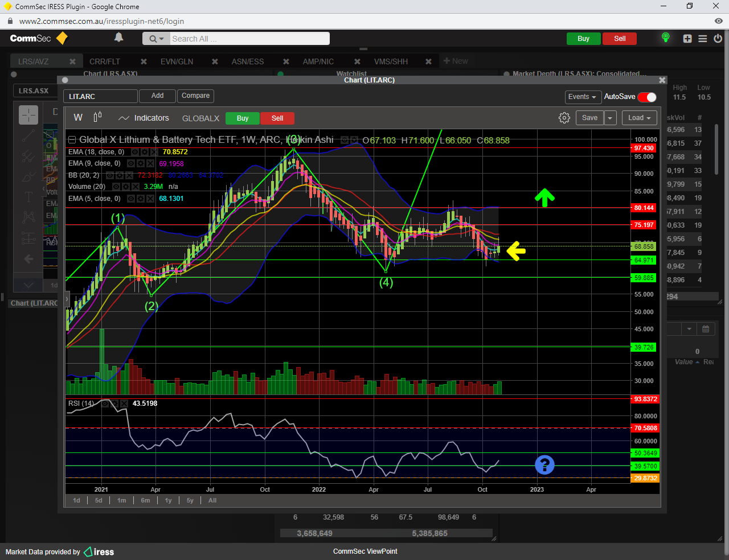The image size is (729, 560).
Task: Click the power logout icon
Action: pos(718,39)
